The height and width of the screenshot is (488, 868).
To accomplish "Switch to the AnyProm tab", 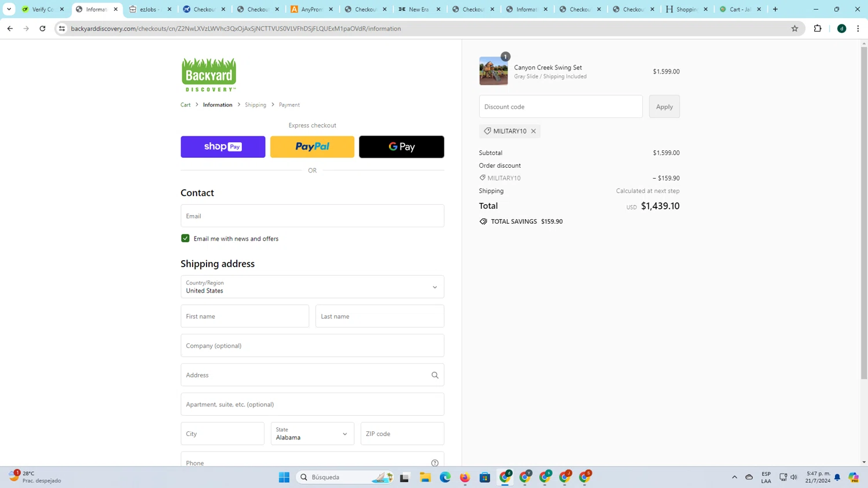I will click(x=311, y=9).
